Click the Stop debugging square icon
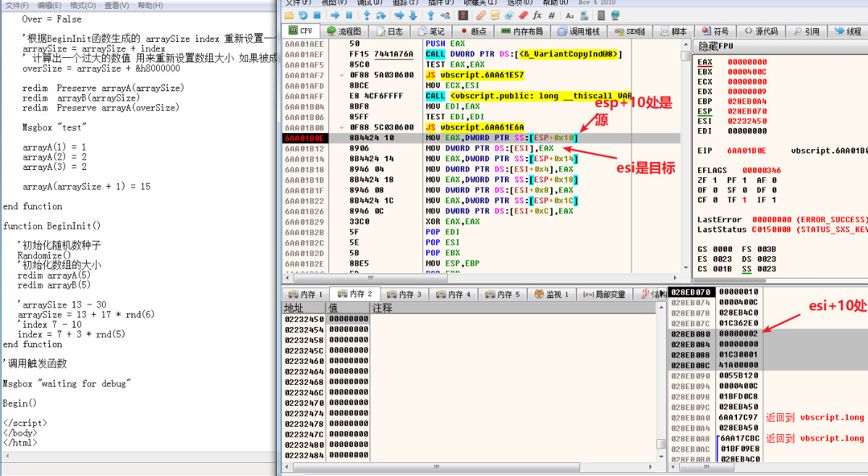 click(317, 14)
